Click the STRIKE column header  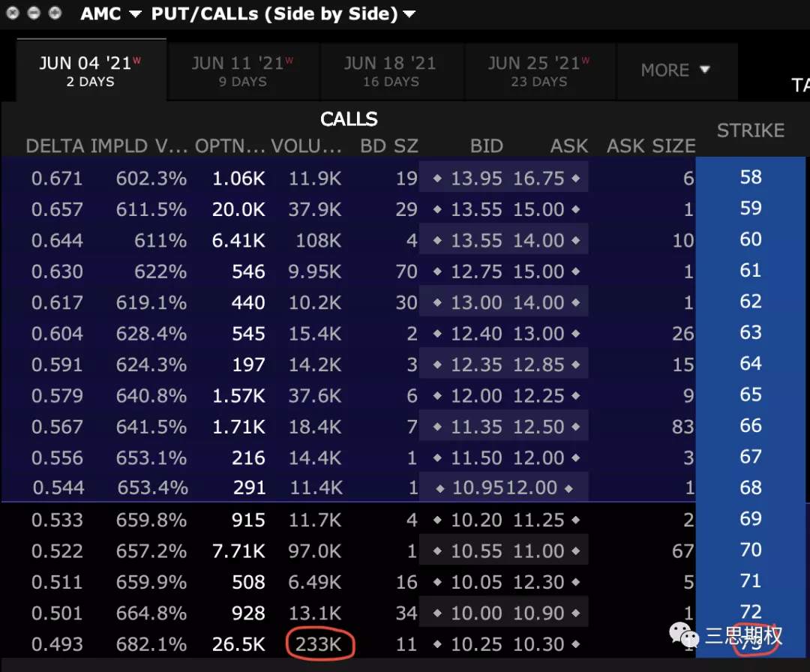751,130
